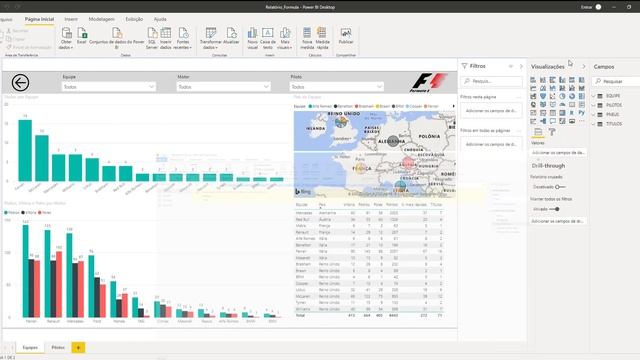Select the funnel visualization
This screenshot has width=640, height=360.
pyautogui.click(x=543, y=96)
